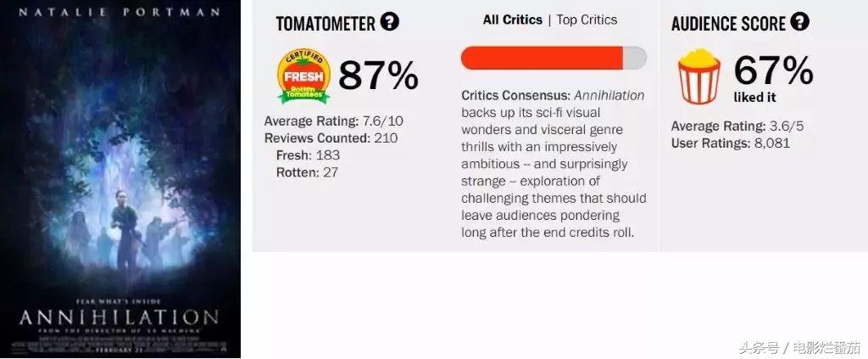This screenshot has height=359, width=868.
Task: Click the audience popcorn bucket icon
Action: point(698,76)
